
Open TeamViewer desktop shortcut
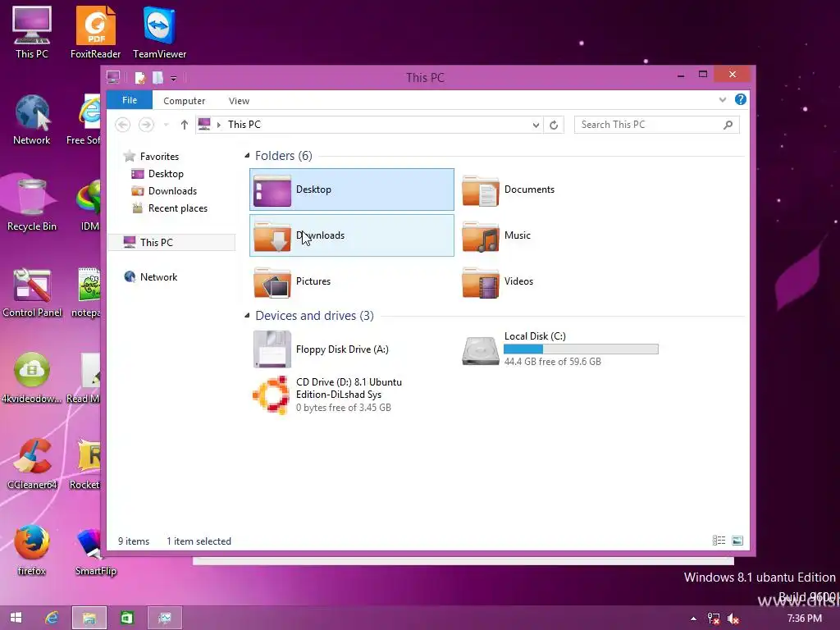pos(160,33)
